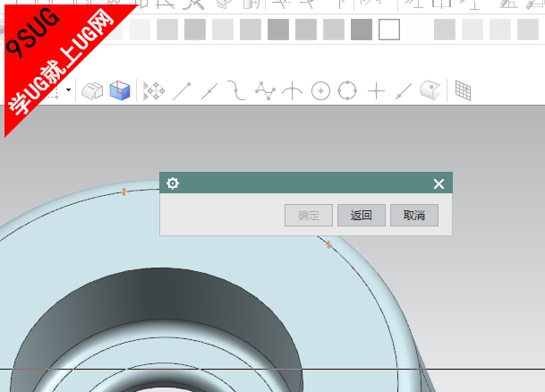Select the Pole snap icon
Viewport: 545px width, 392px height.
click(x=265, y=90)
